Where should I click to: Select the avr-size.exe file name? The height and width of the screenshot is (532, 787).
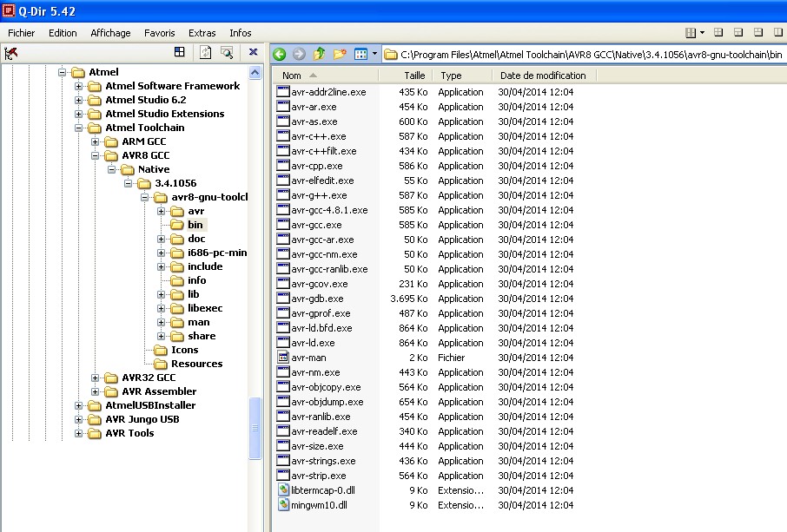317,446
